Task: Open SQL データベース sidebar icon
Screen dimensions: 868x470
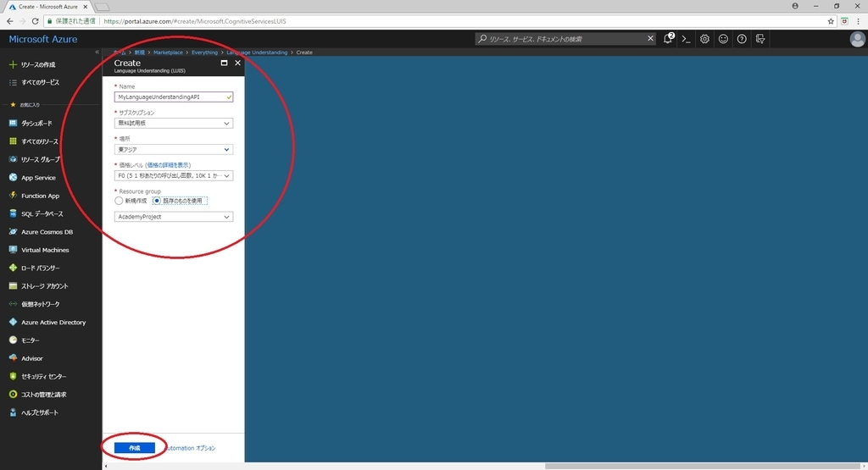Action: click(13, 213)
